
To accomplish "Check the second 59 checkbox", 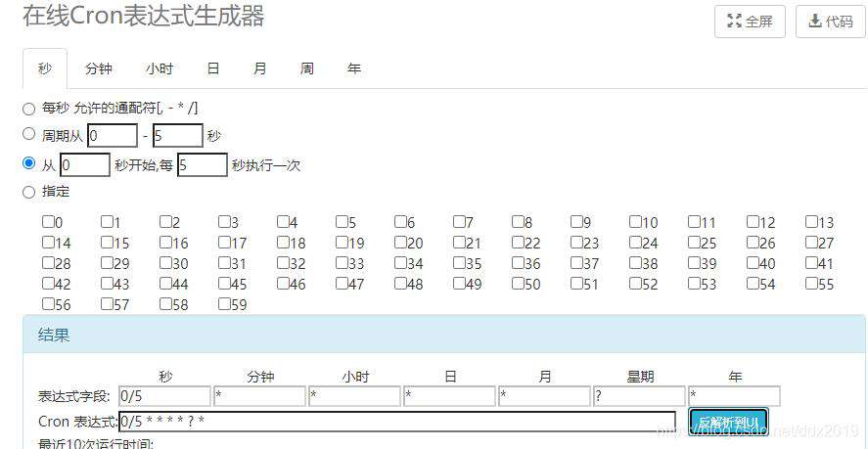I will pos(224,304).
